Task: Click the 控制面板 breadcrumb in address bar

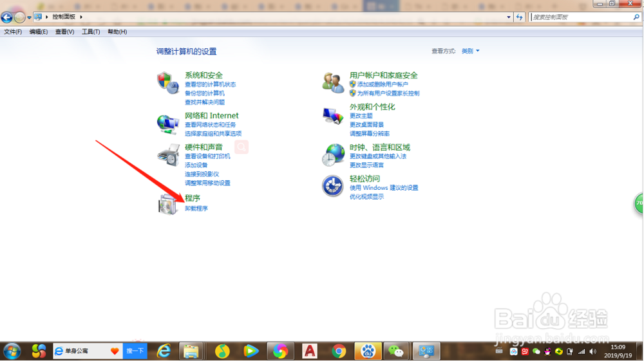Action: pos(64,17)
